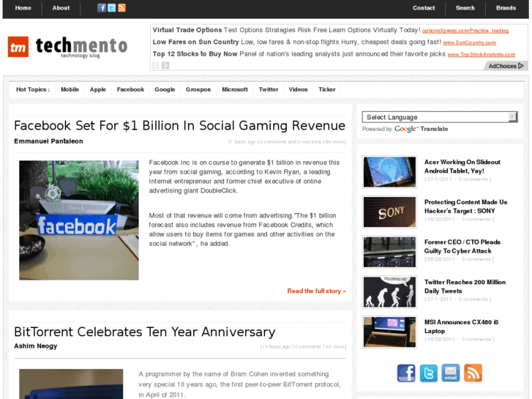Select the Microsoft hot topic

tap(235, 89)
